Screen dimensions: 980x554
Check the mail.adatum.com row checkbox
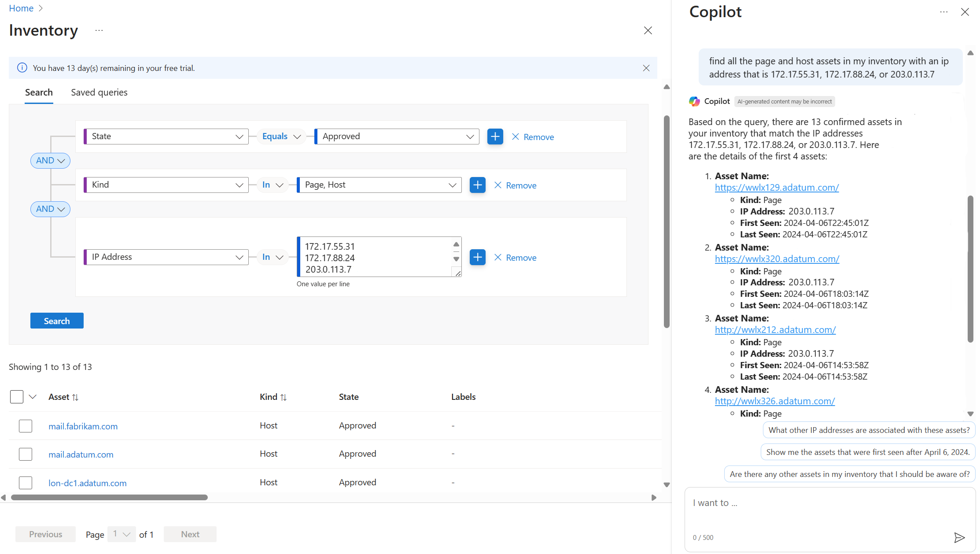pos(26,454)
